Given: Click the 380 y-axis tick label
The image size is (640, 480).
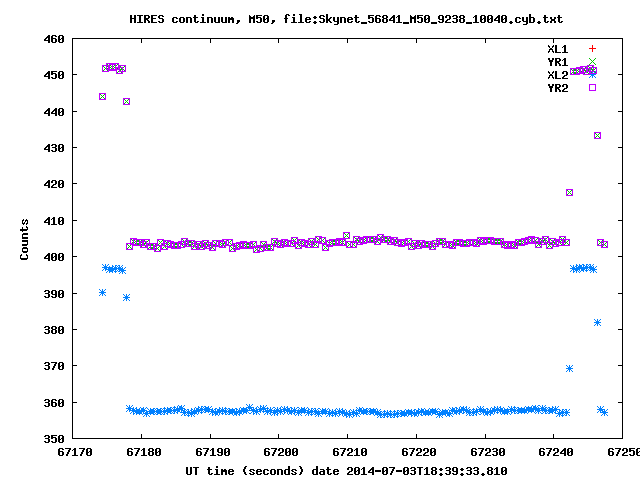Looking at the screenshot, I should point(54,330).
